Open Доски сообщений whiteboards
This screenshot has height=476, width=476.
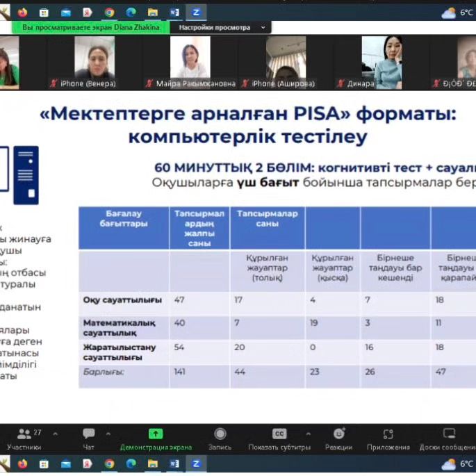448,438
